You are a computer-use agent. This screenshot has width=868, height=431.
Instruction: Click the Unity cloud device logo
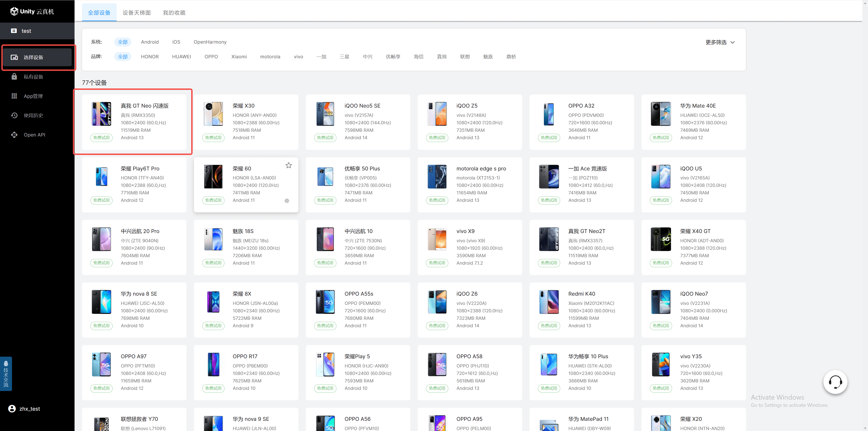click(32, 12)
